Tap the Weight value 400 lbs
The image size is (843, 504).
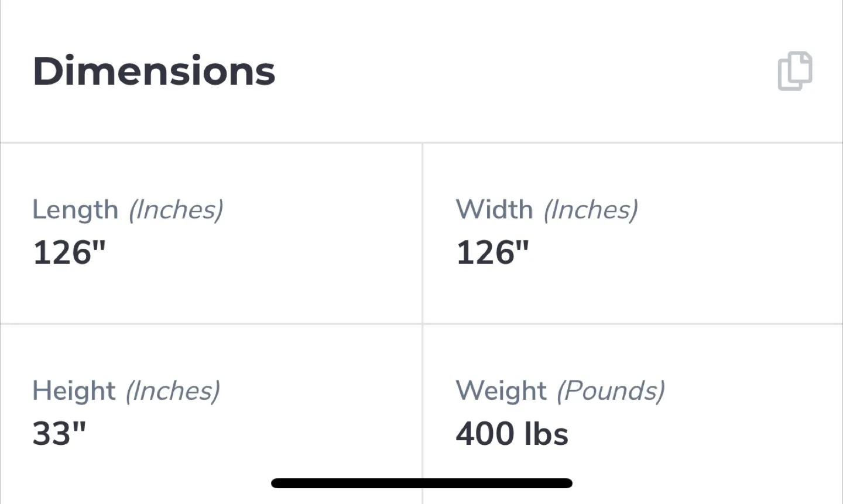512,434
